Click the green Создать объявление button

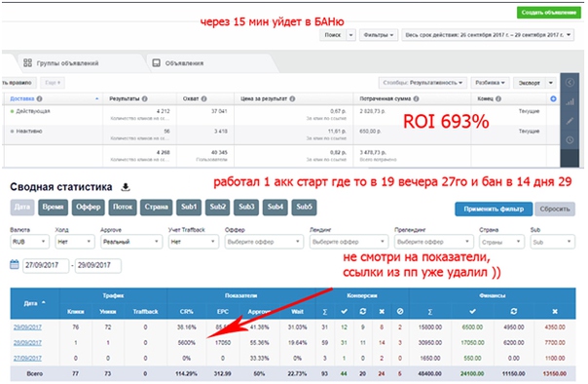[x=548, y=13]
